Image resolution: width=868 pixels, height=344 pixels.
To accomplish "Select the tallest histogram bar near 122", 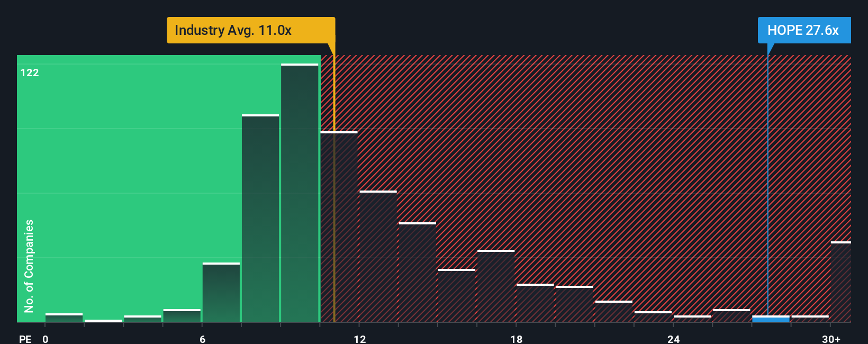I will [x=300, y=193].
